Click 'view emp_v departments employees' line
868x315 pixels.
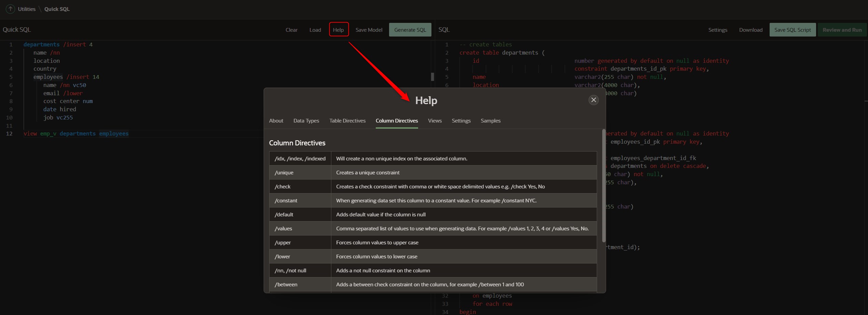(x=76, y=133)
